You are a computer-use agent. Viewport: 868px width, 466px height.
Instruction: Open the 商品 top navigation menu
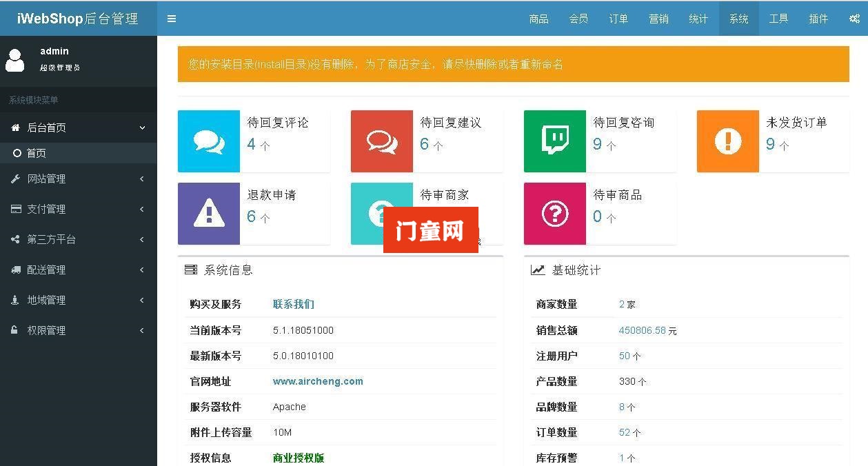tap(538, 19)
